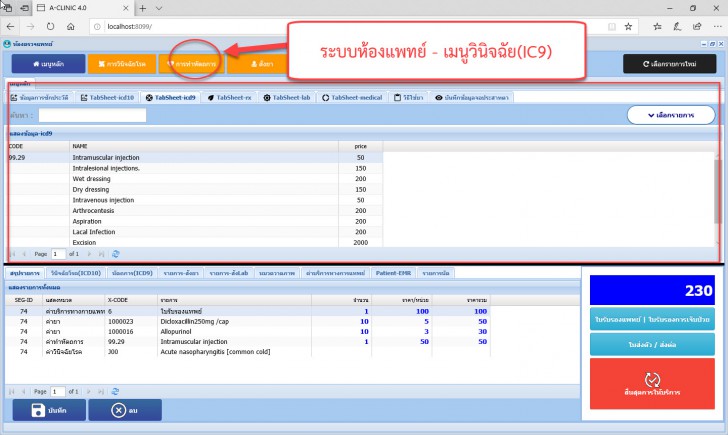Viewport: 728px width, 435px height.
Task: Open the Lab orders lower tab
Action: click(229, 273)
